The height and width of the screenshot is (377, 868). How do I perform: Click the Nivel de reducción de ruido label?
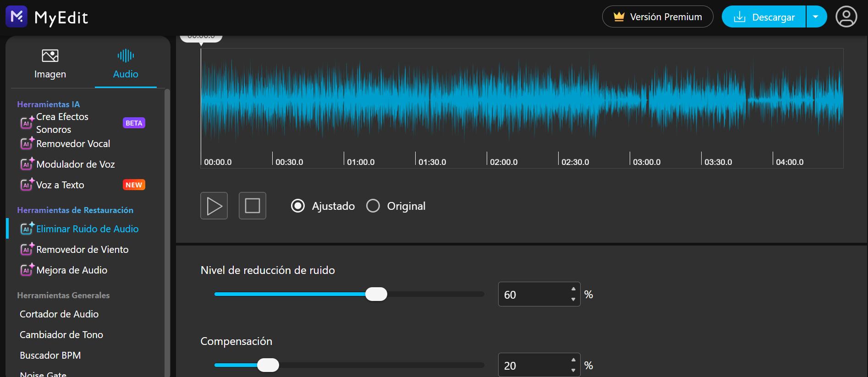pyautogui.click(x=268, y=270)
